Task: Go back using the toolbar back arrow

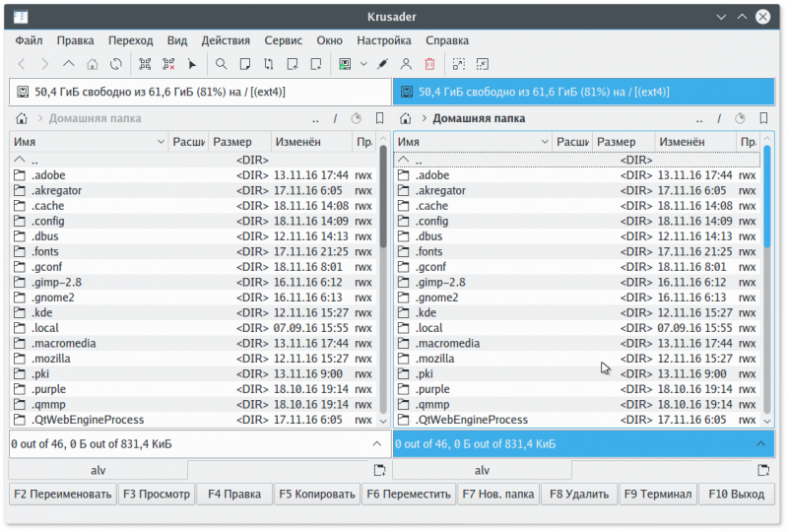Action: (21, 64)
